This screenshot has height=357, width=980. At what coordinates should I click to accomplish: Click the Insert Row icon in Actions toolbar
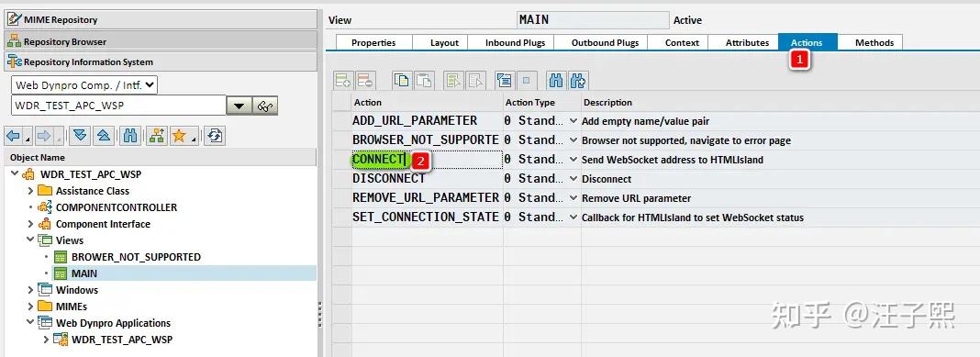[343, 80]
